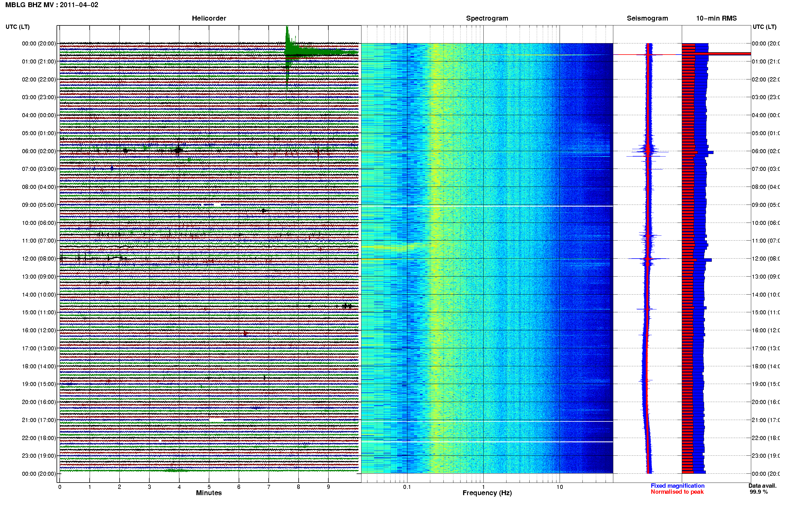
Task: Click the '04:00 (00:00)' helicorder time label
Action: [x=39, y=115]
